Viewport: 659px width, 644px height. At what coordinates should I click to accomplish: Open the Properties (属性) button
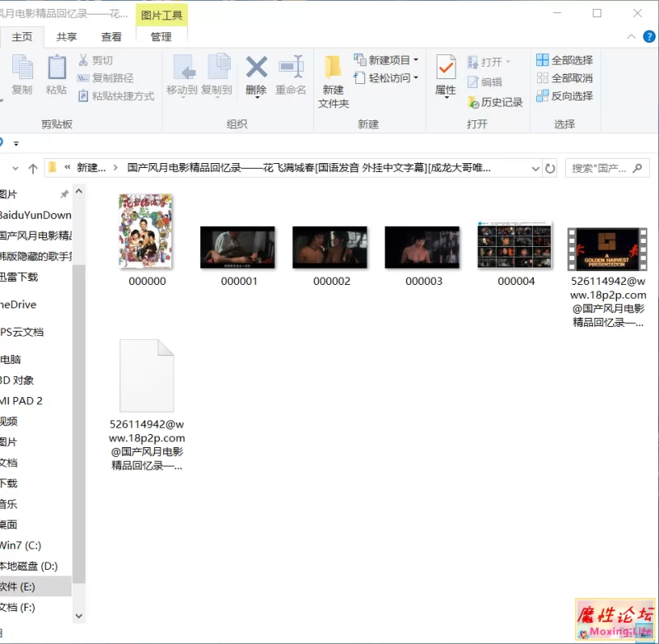click(x=446, y=76)
